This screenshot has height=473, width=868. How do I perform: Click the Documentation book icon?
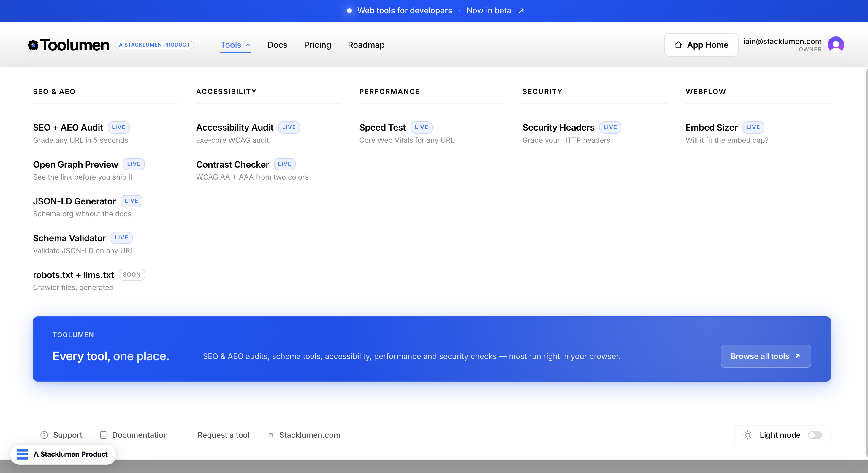(103, 435)
